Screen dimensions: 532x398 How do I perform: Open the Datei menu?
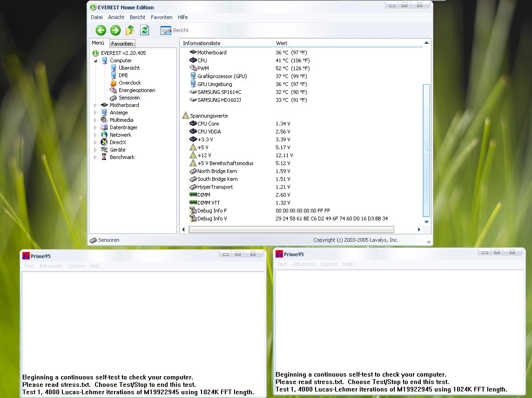(97, 17)
